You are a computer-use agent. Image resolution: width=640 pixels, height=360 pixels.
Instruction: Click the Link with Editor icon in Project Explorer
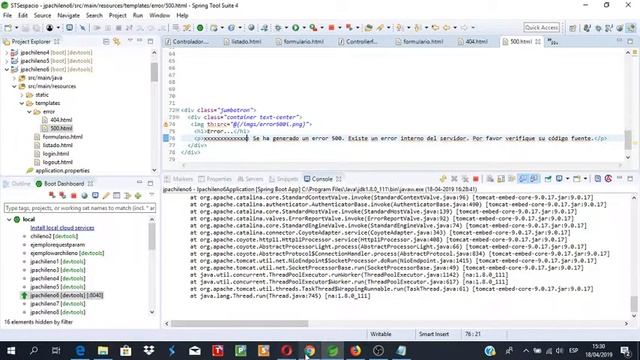[x=117, y=42]
